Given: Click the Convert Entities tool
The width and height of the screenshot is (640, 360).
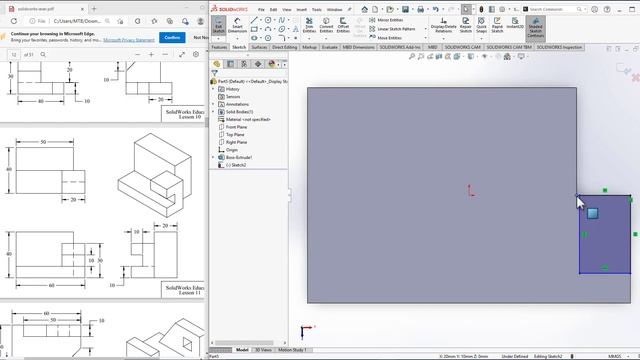Looking at the screenshot, I should coord(326,25).
